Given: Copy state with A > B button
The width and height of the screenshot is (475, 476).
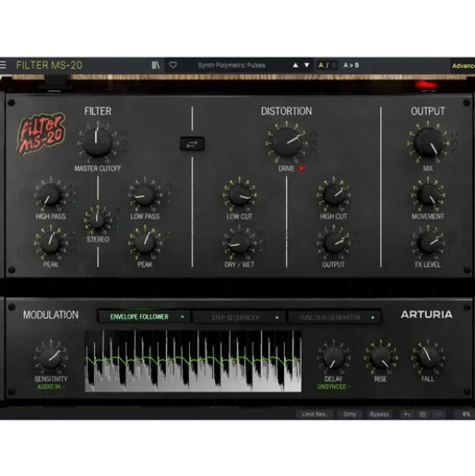Looking at the screenshot, I should coord(351,65).
